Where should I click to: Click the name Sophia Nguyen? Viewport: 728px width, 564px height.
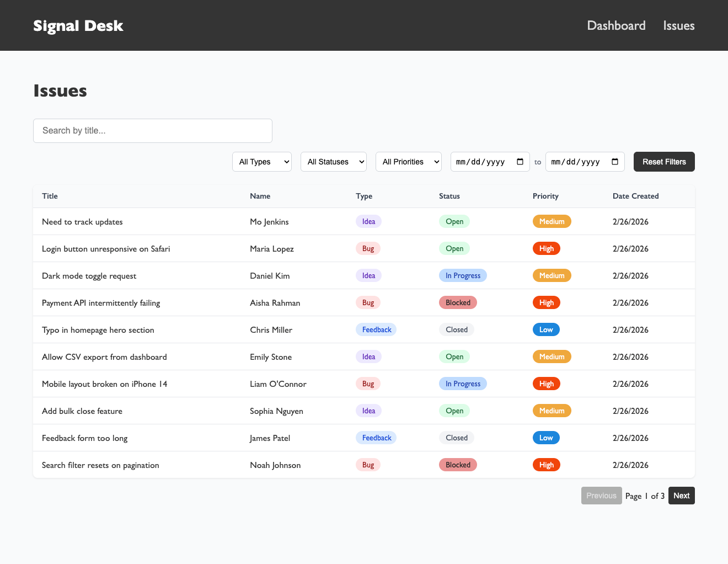pyautogui.click(x=276, y=411)
